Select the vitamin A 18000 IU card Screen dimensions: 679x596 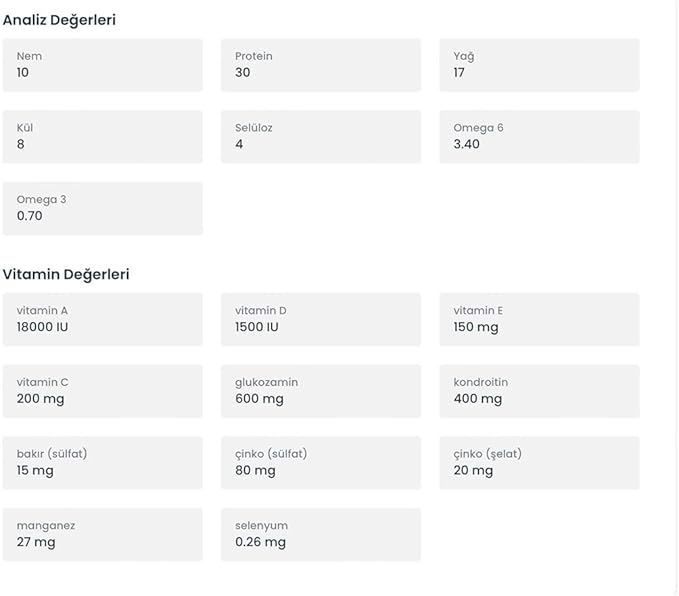102,319
